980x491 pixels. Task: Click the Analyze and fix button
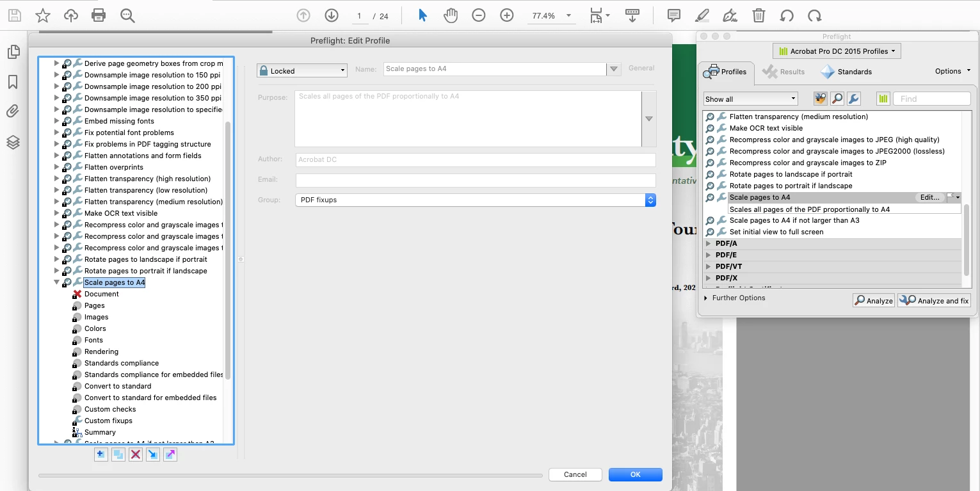[x=934, y=300]
